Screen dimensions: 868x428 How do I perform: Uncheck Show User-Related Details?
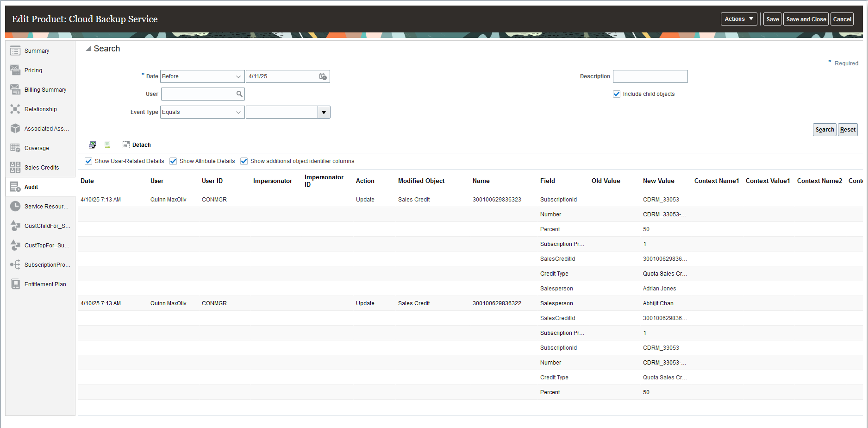point(88,161)
